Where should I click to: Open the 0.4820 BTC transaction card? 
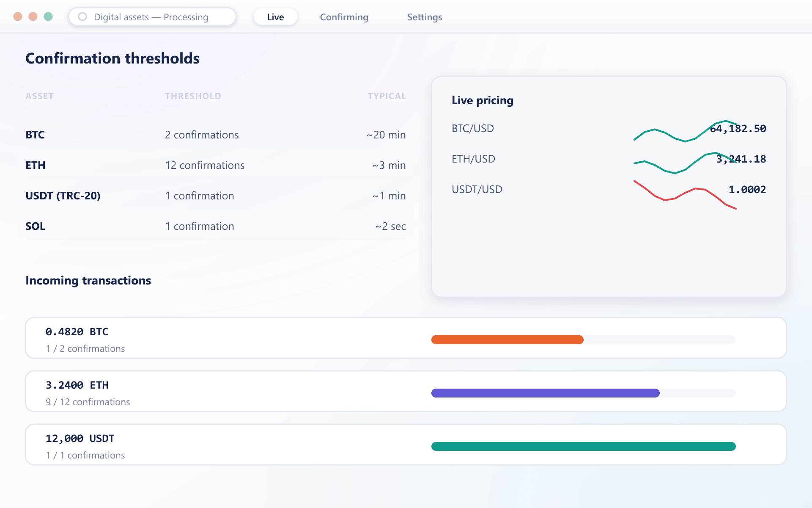click(406, 338)
